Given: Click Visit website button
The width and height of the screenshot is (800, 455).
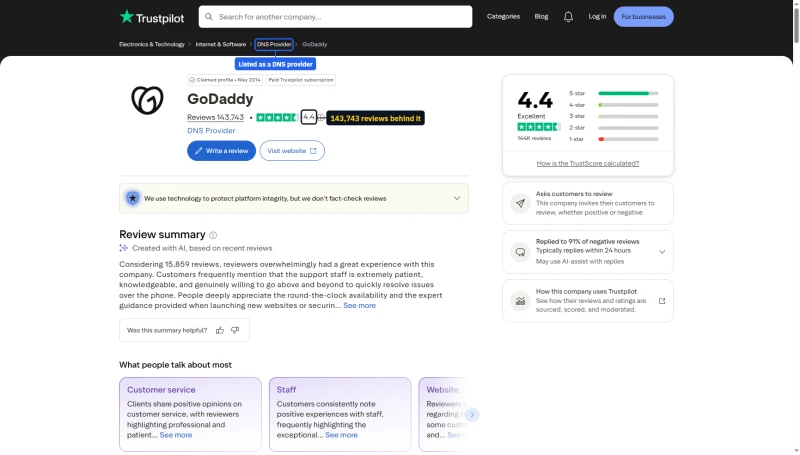Looking at the screenshot, I should pyautogui.click(x=292, y=151).
